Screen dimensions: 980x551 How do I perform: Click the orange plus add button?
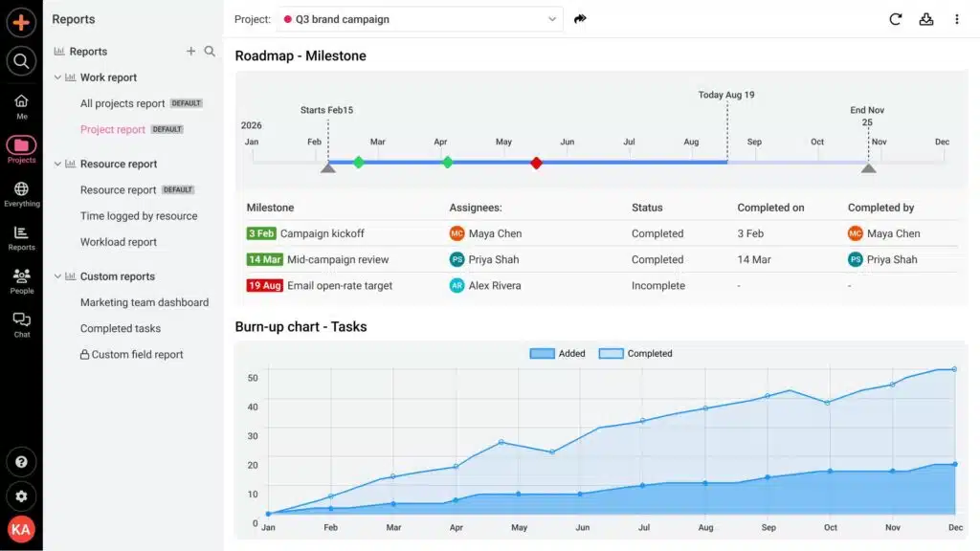(x=21, y=22)
